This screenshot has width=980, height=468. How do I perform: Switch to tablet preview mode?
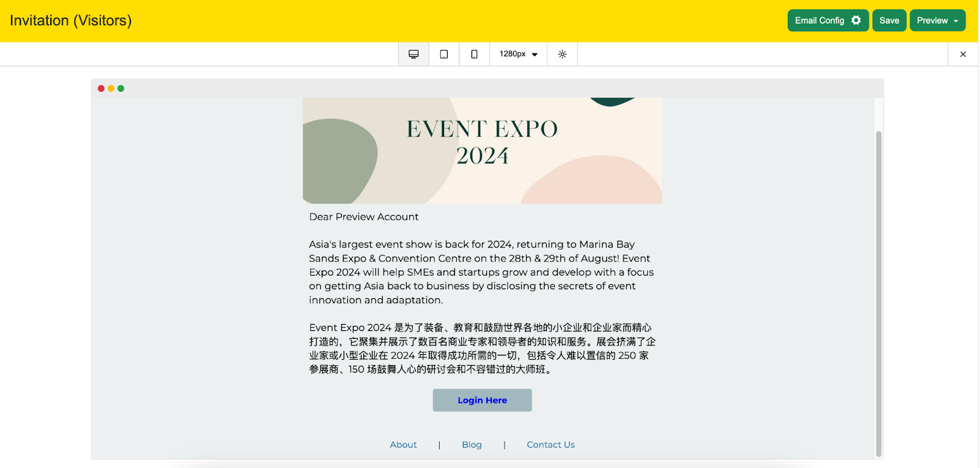[444, 54]
